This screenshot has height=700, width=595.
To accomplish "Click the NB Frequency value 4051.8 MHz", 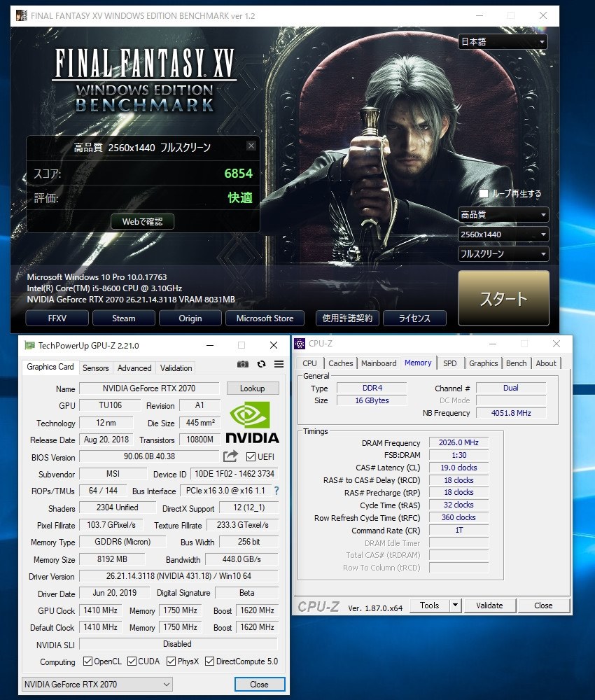I will pyautogui.click(x=511, y=413).
